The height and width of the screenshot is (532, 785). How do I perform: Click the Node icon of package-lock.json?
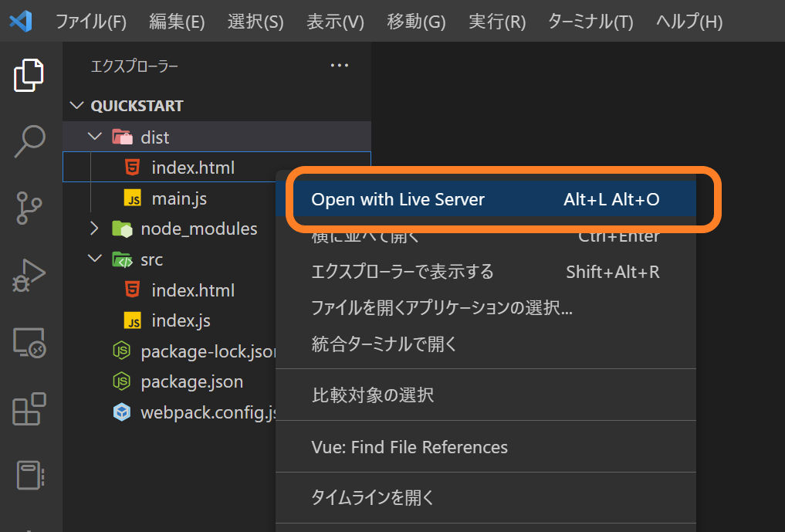122,351
